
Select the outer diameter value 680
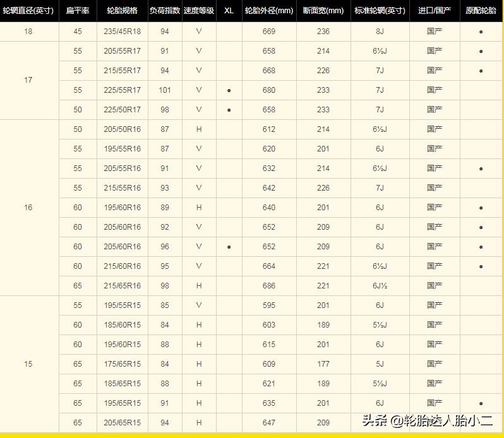point(269,90)
